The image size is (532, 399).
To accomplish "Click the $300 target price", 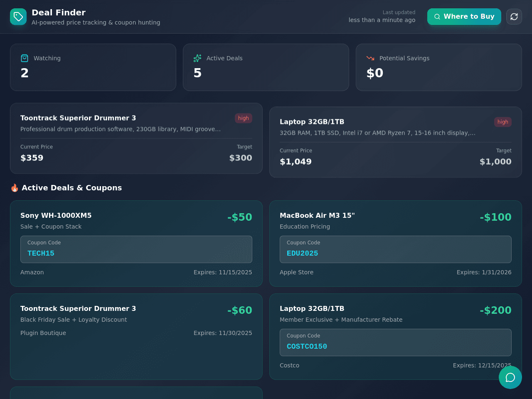I will click(241, 158).
